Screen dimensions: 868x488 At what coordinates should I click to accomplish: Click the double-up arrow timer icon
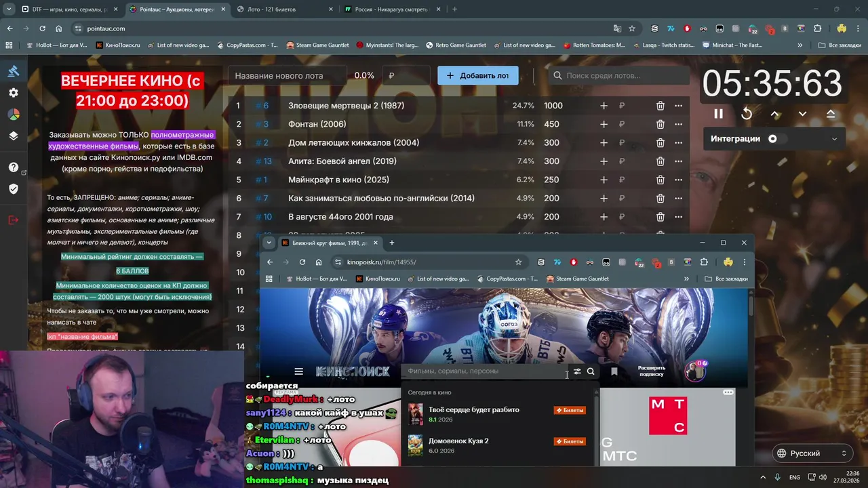tap(831, 114)
